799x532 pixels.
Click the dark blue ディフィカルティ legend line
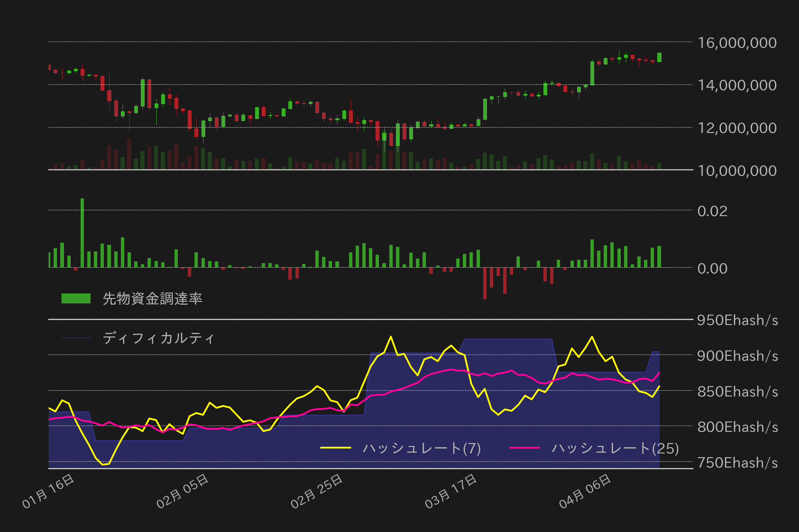coord(76,338)
